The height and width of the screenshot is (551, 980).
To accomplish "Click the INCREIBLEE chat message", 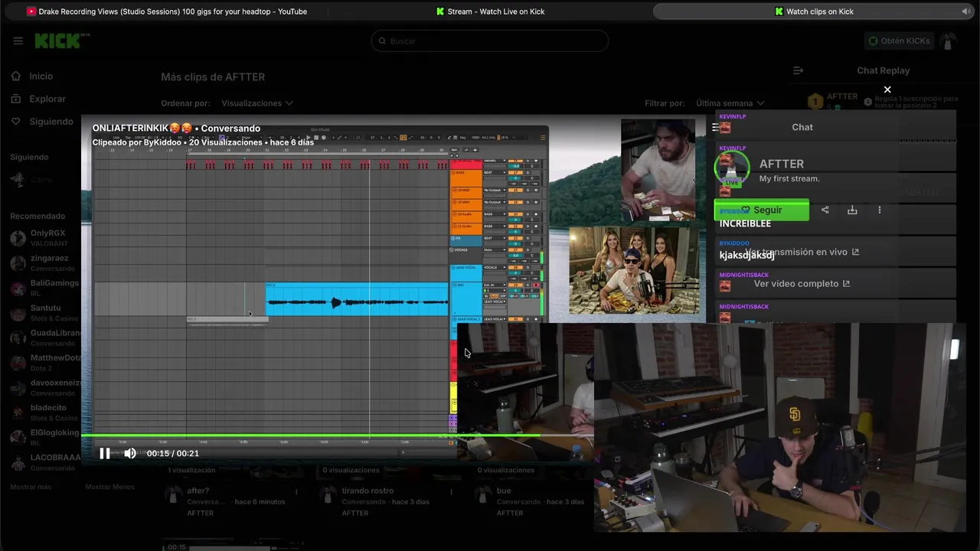I will click(745, 223).
